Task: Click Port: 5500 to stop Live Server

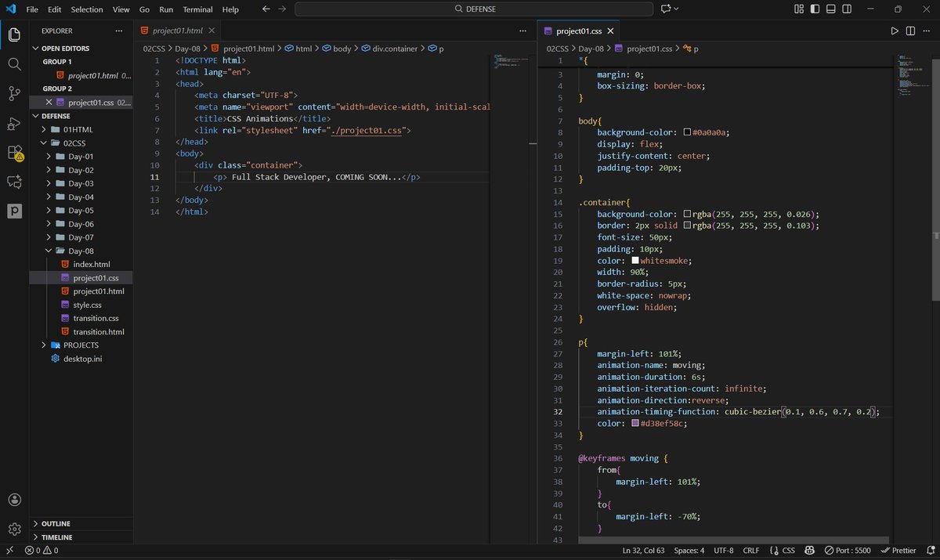Action: (851, 550)
